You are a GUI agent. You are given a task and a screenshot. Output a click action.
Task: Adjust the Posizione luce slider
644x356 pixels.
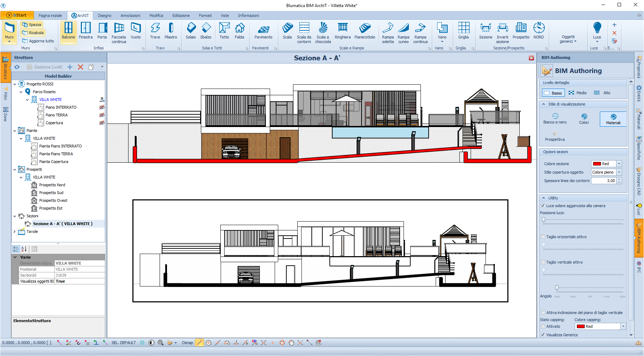point(544,220)
